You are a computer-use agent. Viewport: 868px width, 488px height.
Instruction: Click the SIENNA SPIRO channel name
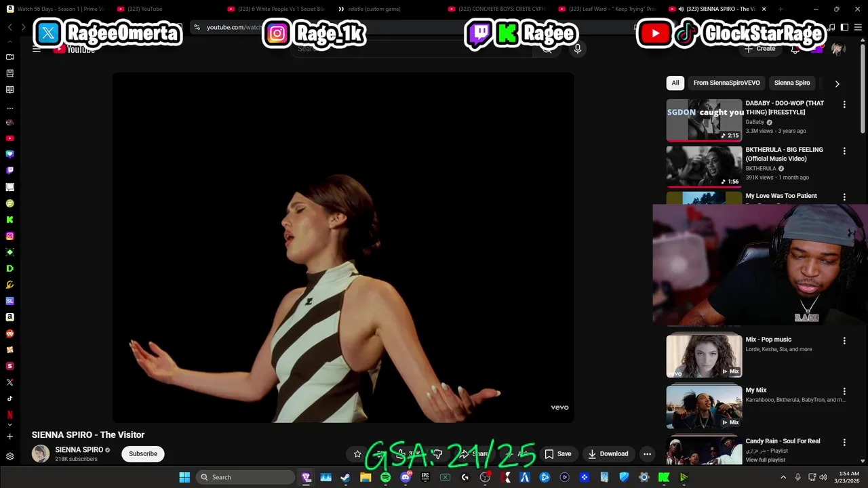[79, 449]
